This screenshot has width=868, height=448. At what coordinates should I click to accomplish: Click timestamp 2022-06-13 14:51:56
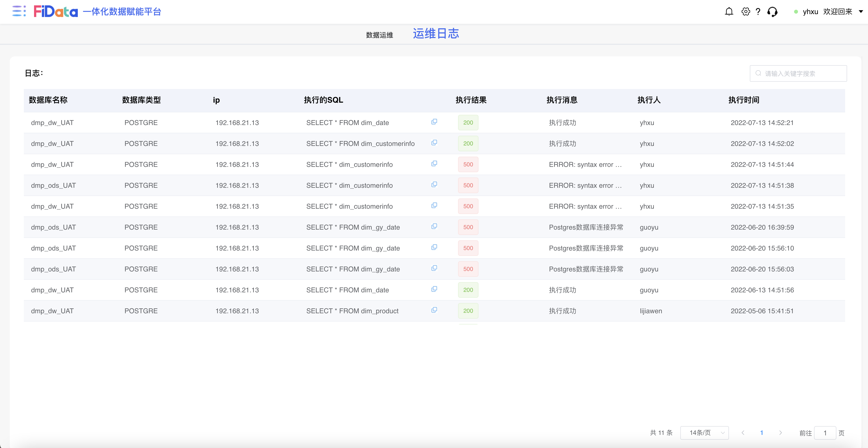[x=762, y=290]
